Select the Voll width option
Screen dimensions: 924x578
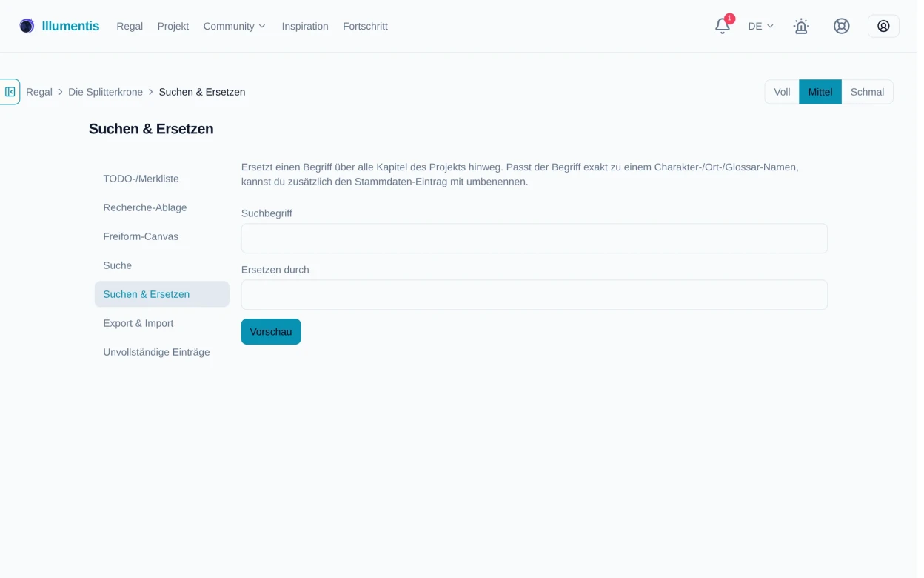coord(782,92)
